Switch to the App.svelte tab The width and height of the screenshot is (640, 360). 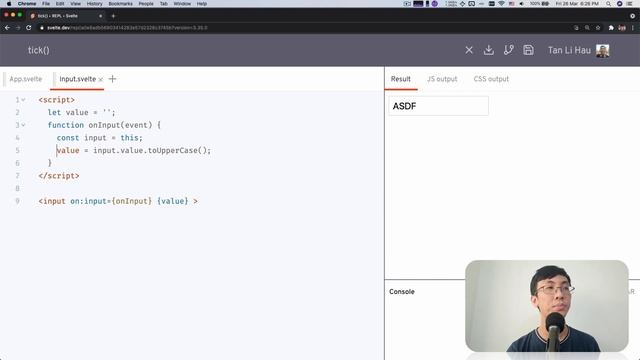point(26,79)
